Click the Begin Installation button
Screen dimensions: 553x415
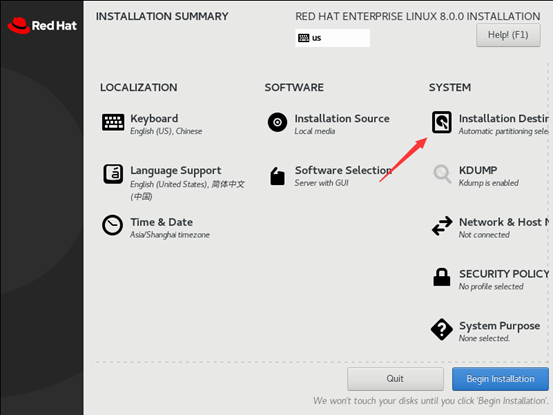tap(500, 379)
